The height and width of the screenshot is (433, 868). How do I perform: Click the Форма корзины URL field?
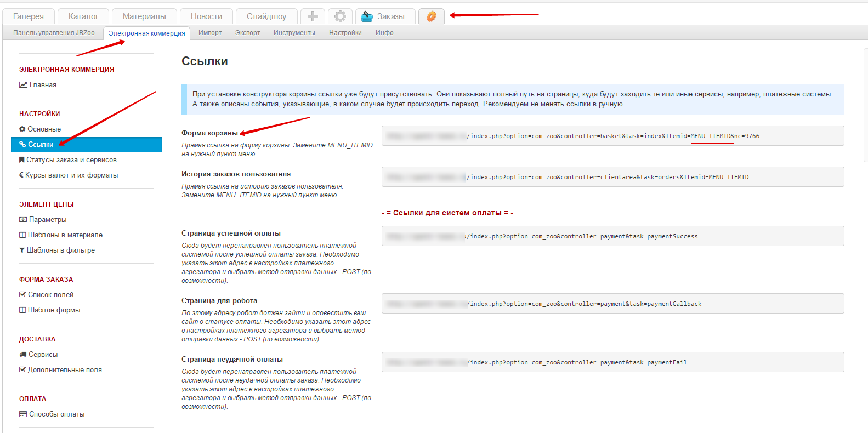[612, 136]
